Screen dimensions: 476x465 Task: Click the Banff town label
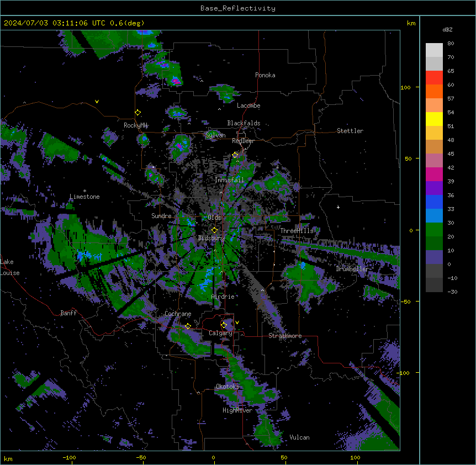(68, 313)
